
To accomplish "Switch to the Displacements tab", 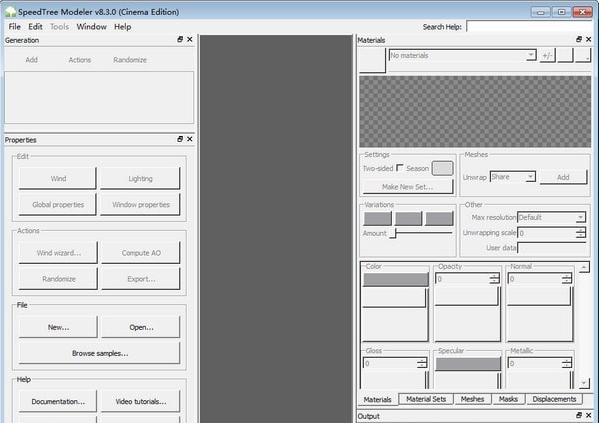I will click(x=554, y=399).
